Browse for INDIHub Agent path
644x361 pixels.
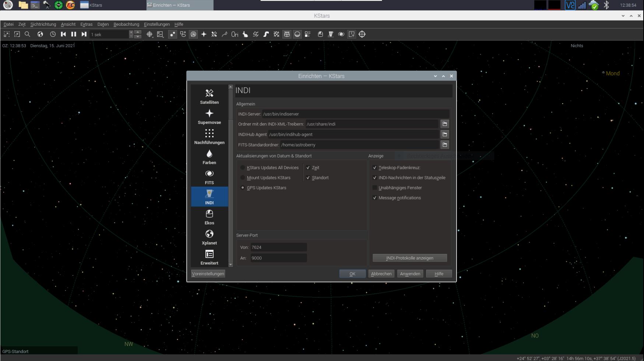445,134
